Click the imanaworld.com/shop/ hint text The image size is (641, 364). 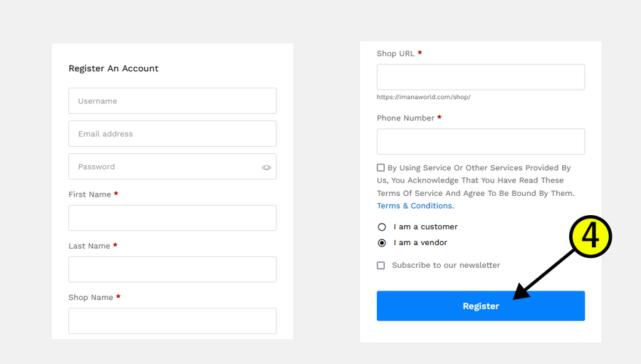coord(424,97)
